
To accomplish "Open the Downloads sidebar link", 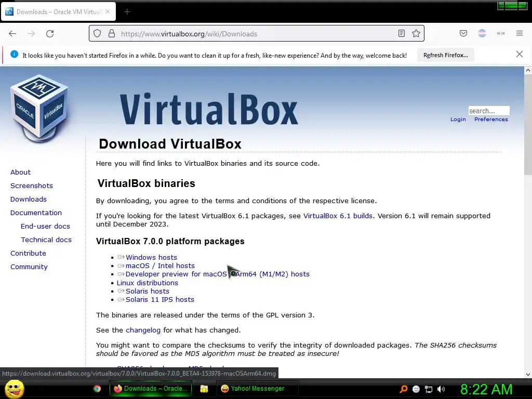I will point(29,199).
